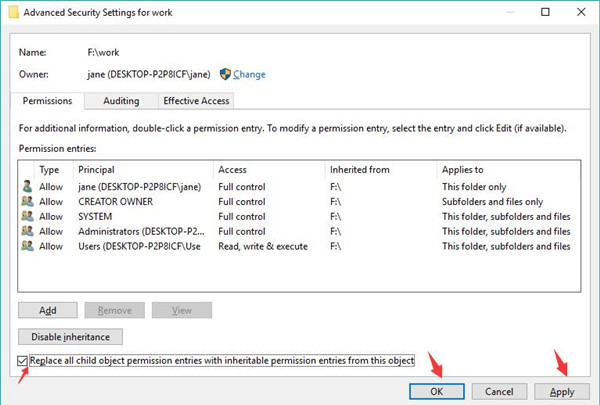Maximize the Advanced Security Settings window

point(545,12)
